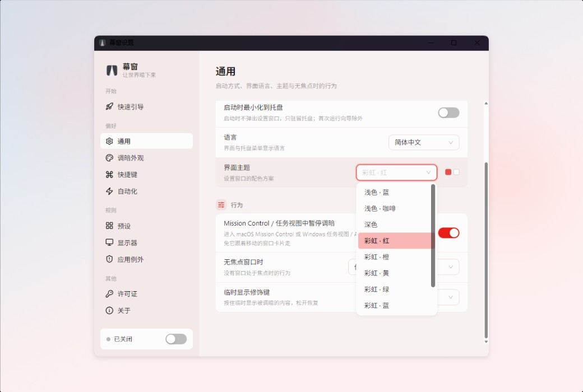Screen dimensions: 583x392
Task: Click the theme dropdown list scrollbar
Action: pyautogui.click(x=433, y=236)
